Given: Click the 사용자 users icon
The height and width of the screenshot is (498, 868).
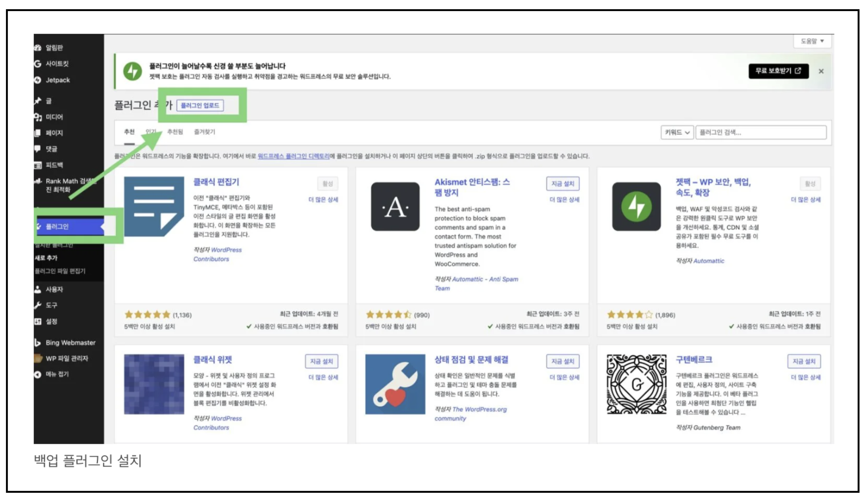Looking at the screenshot, I should 37,289.
